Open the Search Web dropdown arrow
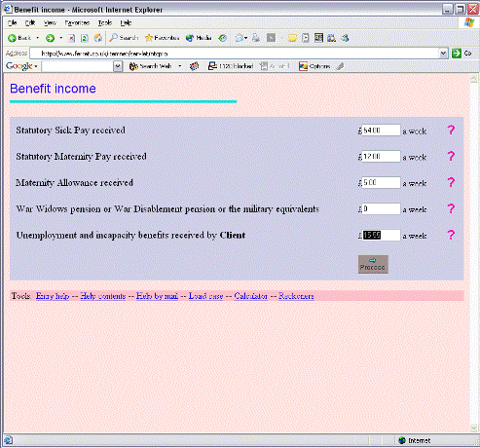Image resolution: width=480 pixels, height=448 pixels. click(x=180, y=66)
